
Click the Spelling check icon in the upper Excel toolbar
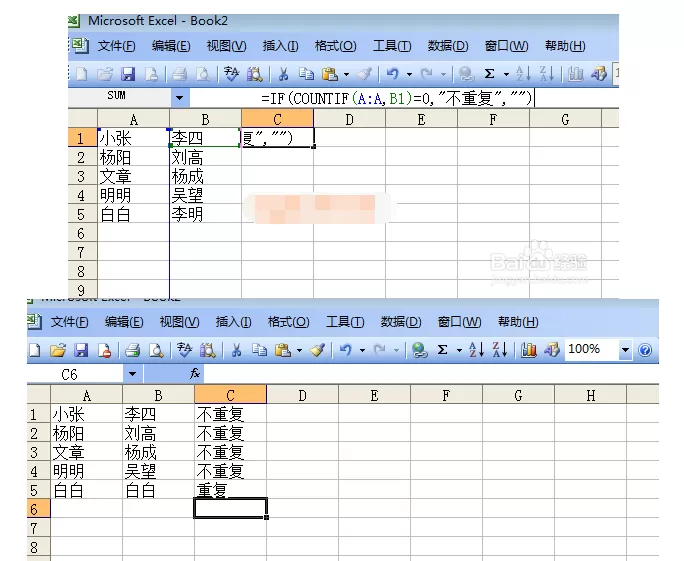tap(232, 74)
